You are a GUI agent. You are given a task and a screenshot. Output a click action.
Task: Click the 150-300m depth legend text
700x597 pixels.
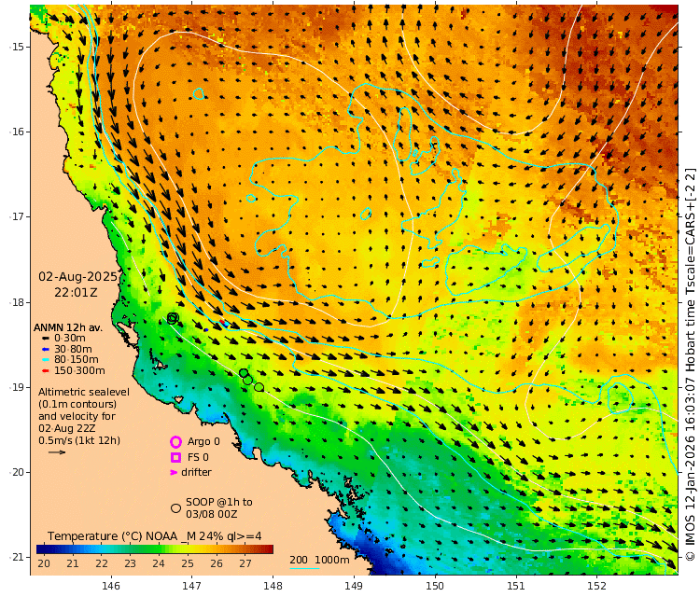(79, 370)
